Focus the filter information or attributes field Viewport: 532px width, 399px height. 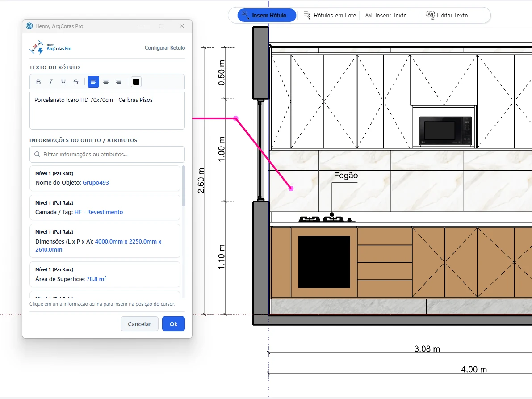107,155
